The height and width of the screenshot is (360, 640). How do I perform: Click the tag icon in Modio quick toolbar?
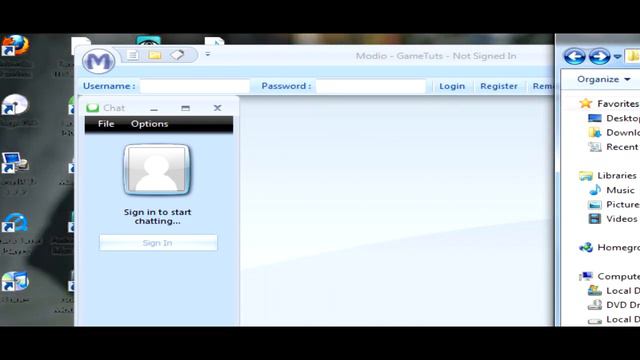(x=177, y=55)
